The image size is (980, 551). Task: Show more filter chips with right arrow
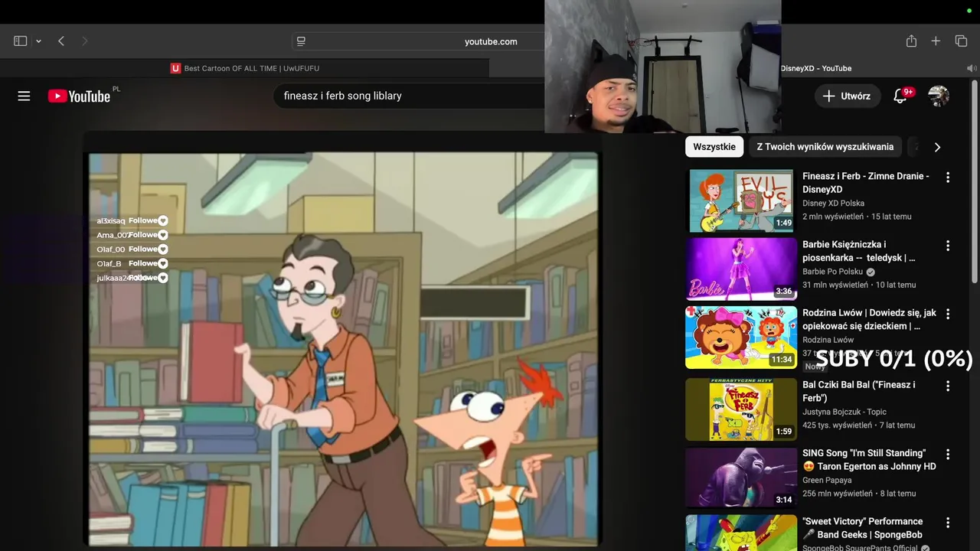(937, 147)
